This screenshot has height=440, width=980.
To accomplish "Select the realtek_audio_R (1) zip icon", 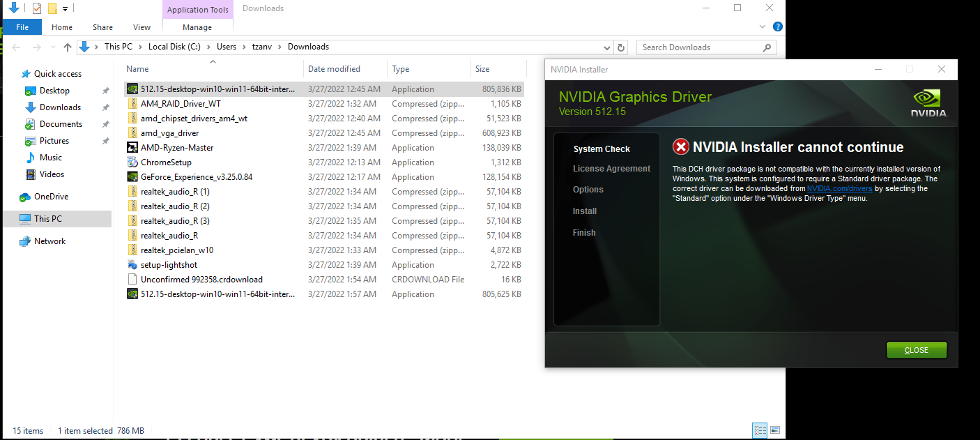I will pos(132,192).
